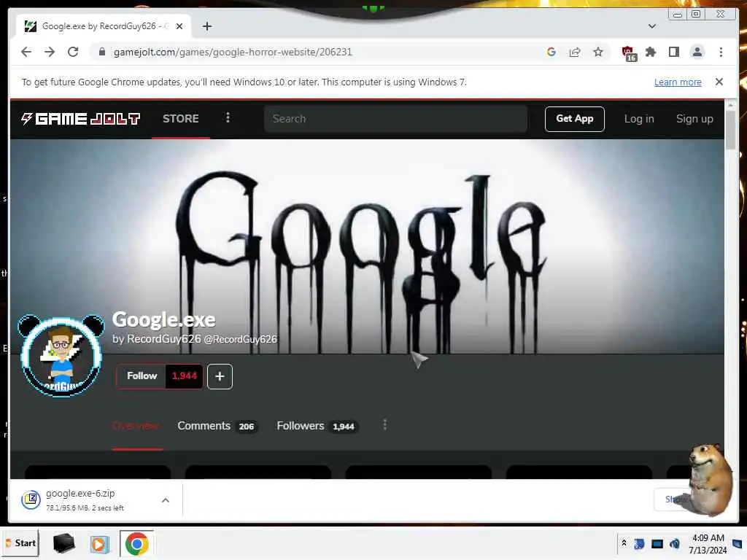Open the Windows Start menu
747x560 pixels.
pyautogui.click(x=20, y=542)
